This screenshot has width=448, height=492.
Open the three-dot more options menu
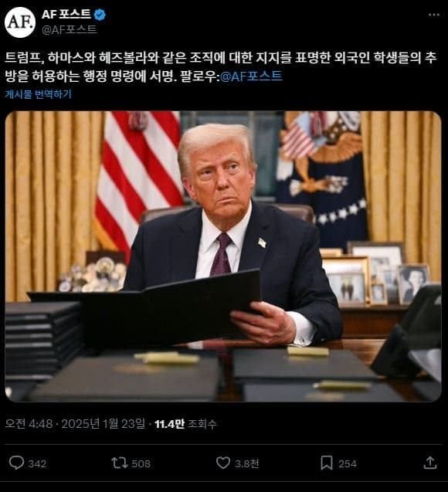[434, 15]
